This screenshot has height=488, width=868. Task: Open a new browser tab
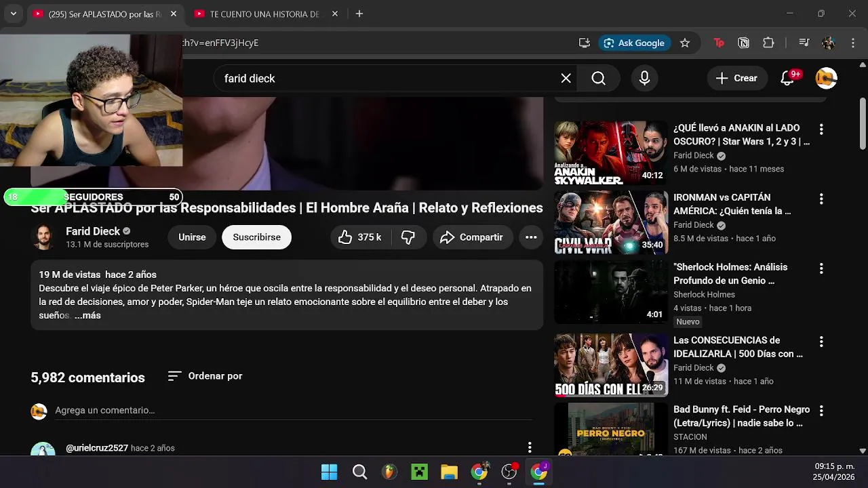click(x=359, y=14)
